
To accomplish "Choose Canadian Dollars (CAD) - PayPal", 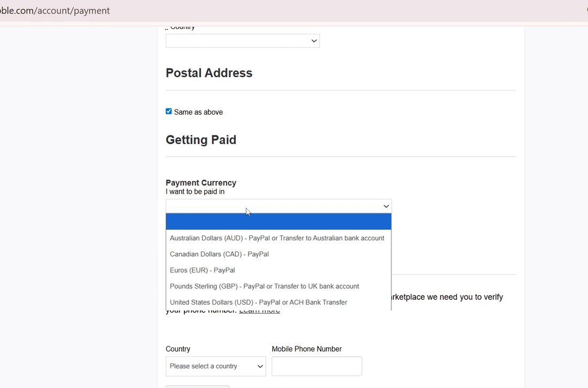I will [x=278, y=254].
